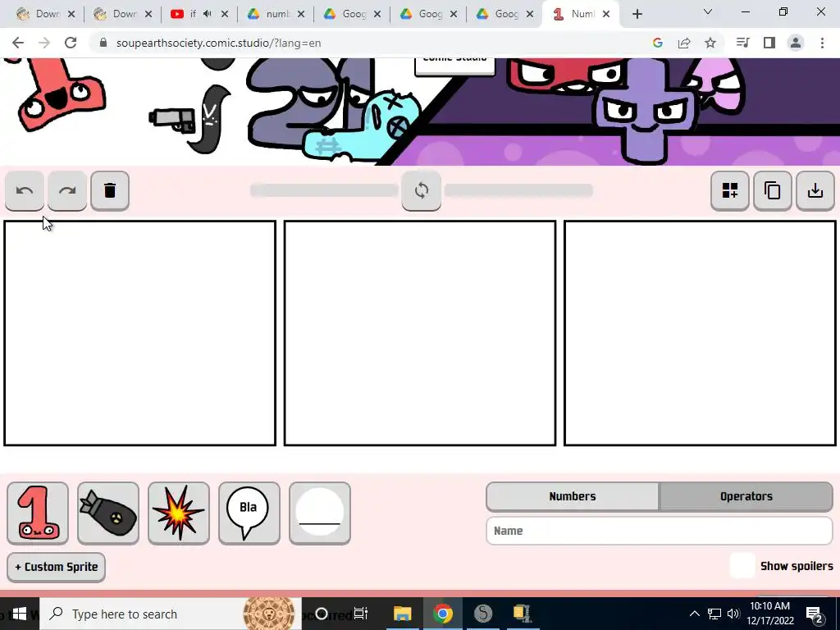The image size is (840, 630).
Task: Open Chrome from the taskbar
Action: tap(442, 614)
